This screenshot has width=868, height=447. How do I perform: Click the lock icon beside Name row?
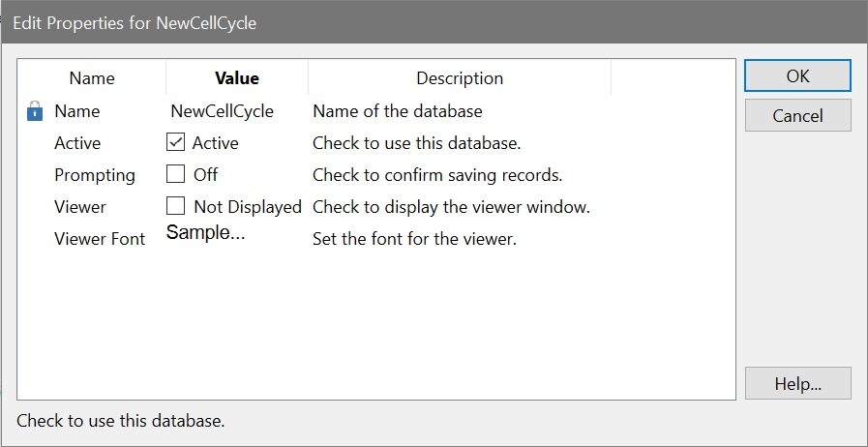(x=35, y=111)
